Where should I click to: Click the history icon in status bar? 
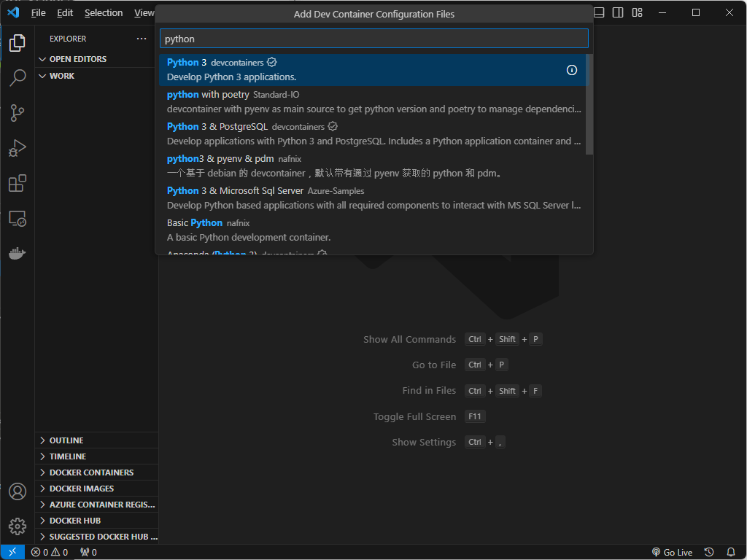click(x=709, y=553)
